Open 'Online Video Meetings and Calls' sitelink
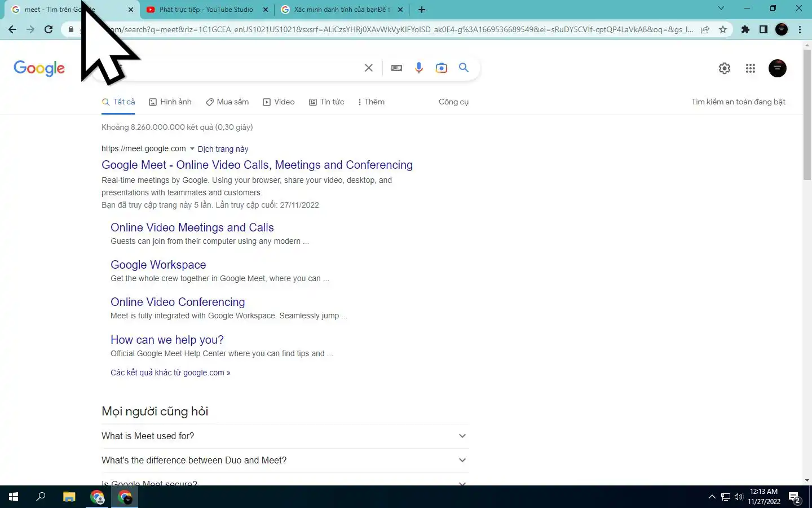The image size is (812, 508). coord(192,227)
